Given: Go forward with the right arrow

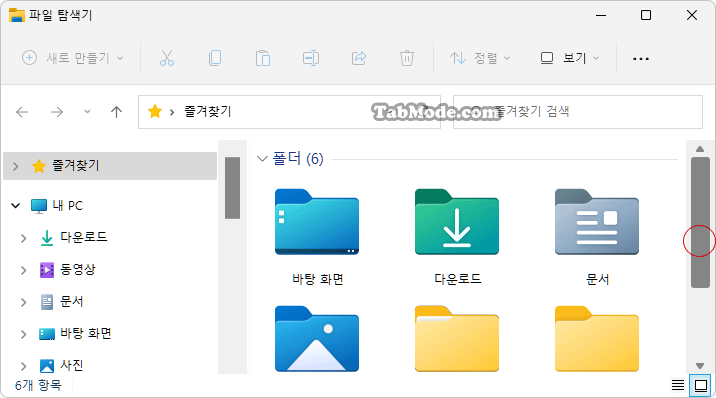Looking at the screenshot, I should (57, 112).
